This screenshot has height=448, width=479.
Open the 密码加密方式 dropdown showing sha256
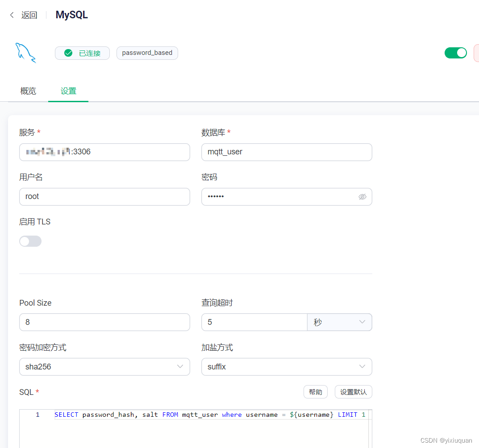tap(104, 366)
